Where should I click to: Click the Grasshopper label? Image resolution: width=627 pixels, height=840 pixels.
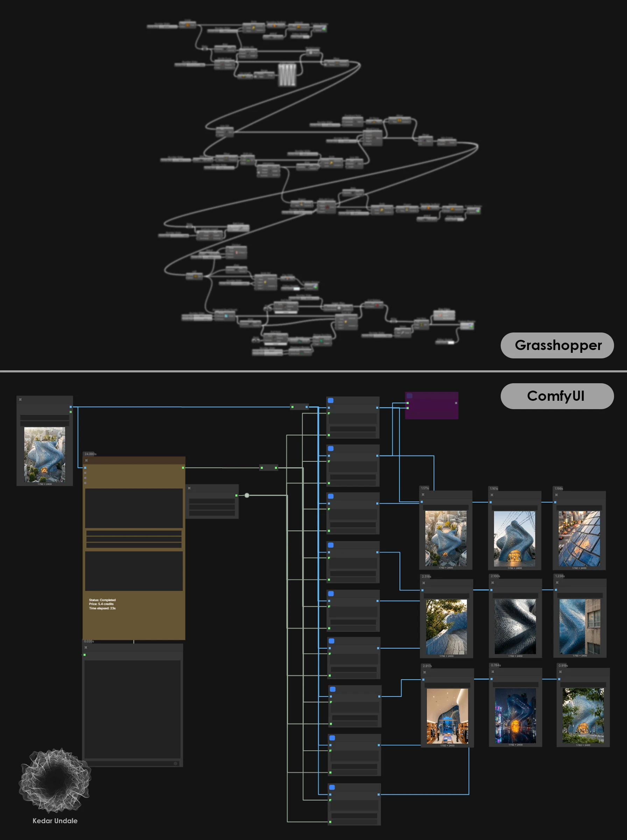tap(557, 345)
